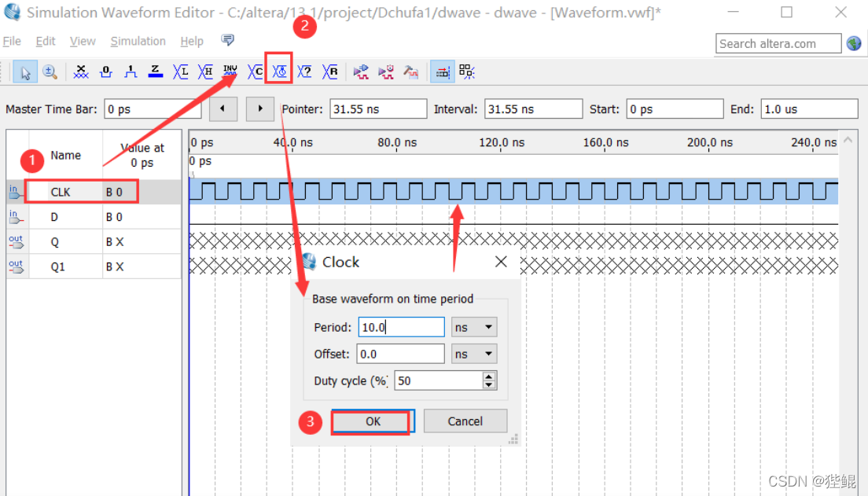
Task: Click the CLK clock waveform
Action: click(x=513, y=192)
